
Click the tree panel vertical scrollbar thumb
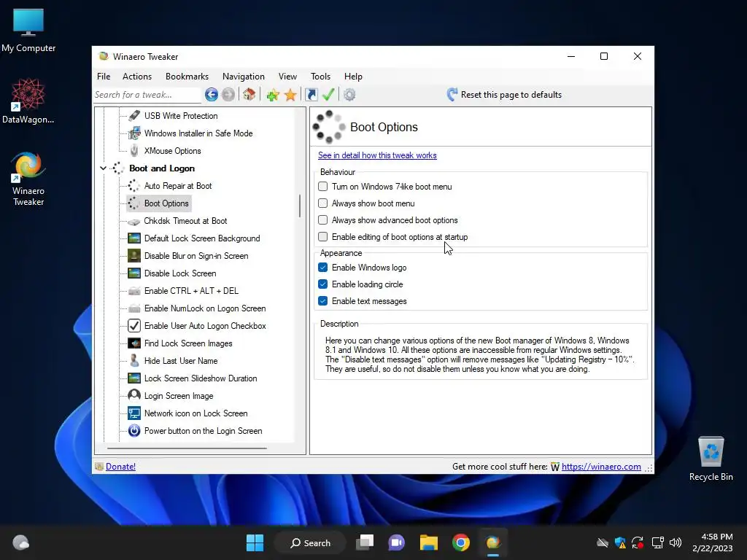point(300,206)
